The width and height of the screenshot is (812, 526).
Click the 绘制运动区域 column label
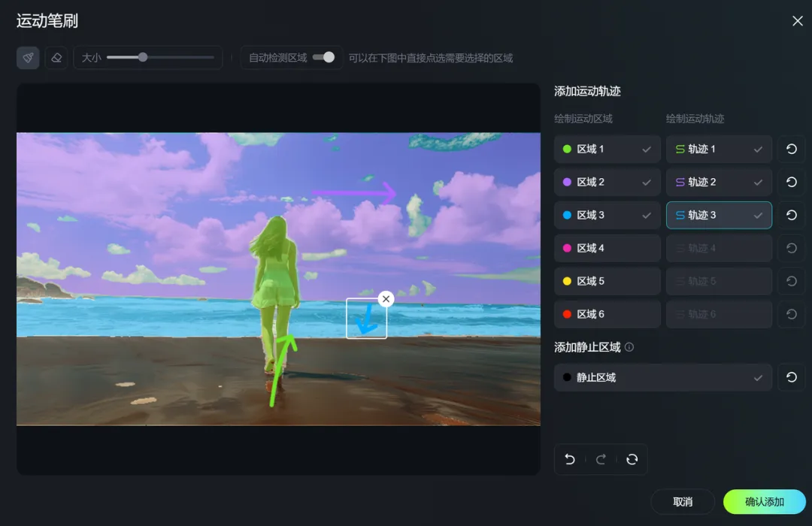(583, 119)
